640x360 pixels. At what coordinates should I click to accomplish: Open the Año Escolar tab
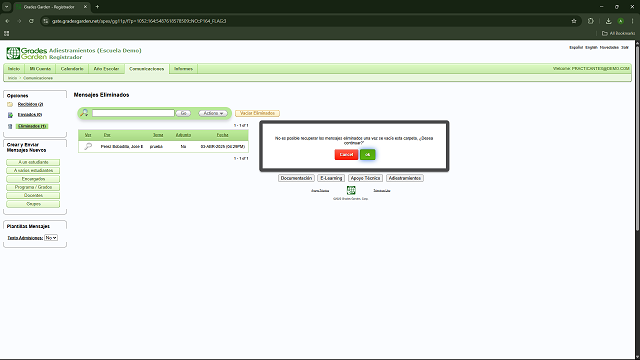click(x=106, y=69)
